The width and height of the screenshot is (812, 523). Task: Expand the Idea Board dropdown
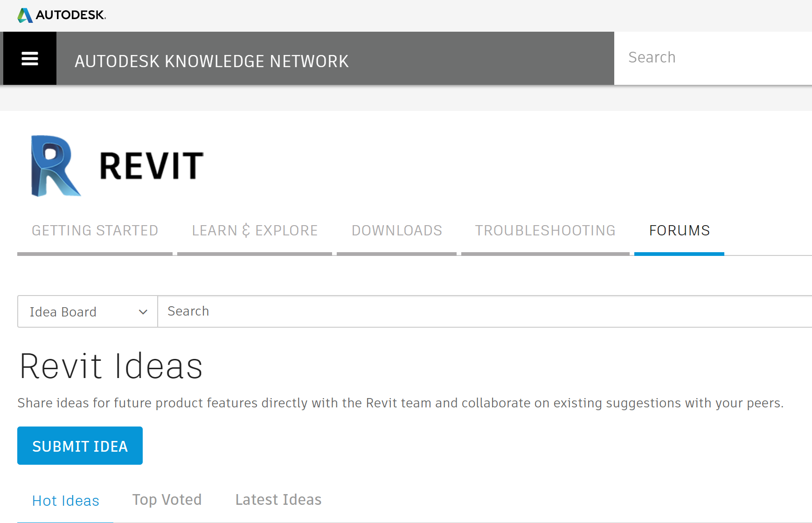point(87,312)
